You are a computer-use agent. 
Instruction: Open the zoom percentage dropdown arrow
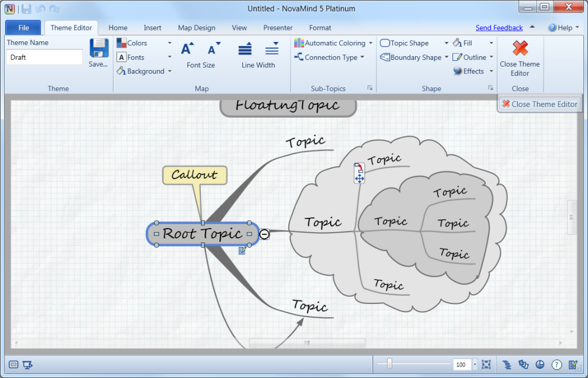pyautogui.click(x=475, y=364)
